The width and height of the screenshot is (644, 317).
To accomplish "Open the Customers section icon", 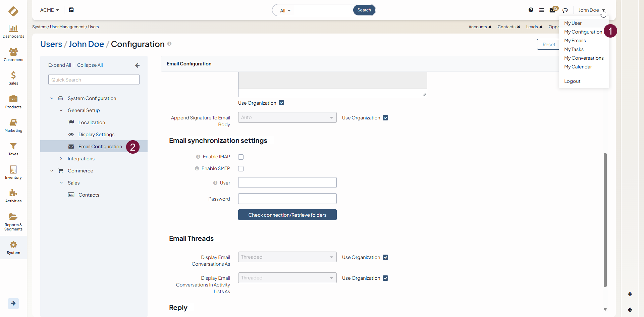I will 13,54.
